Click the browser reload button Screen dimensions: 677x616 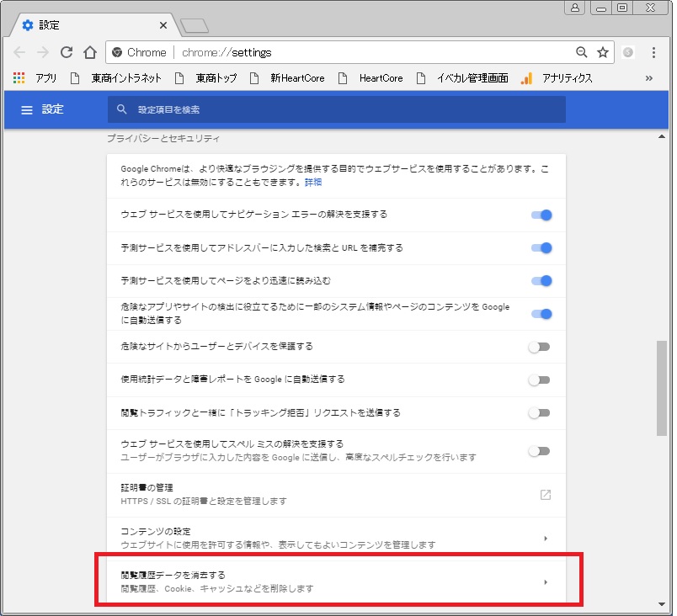[67, 52]
